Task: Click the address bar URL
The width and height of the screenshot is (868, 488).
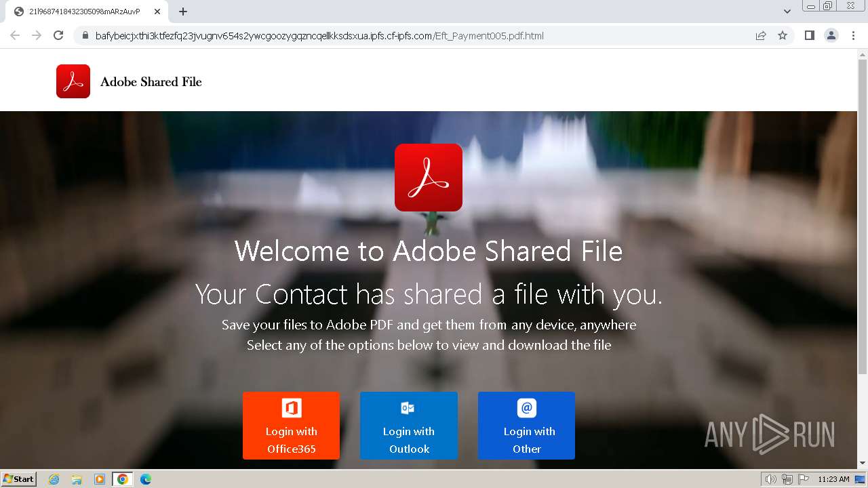Action: (319, 36)
